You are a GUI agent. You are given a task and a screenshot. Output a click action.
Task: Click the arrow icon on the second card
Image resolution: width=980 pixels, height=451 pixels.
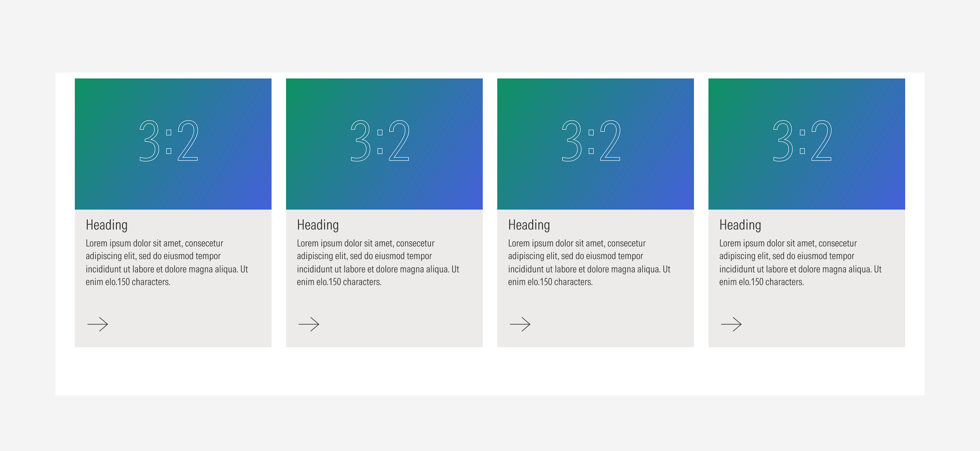(309, 324)
